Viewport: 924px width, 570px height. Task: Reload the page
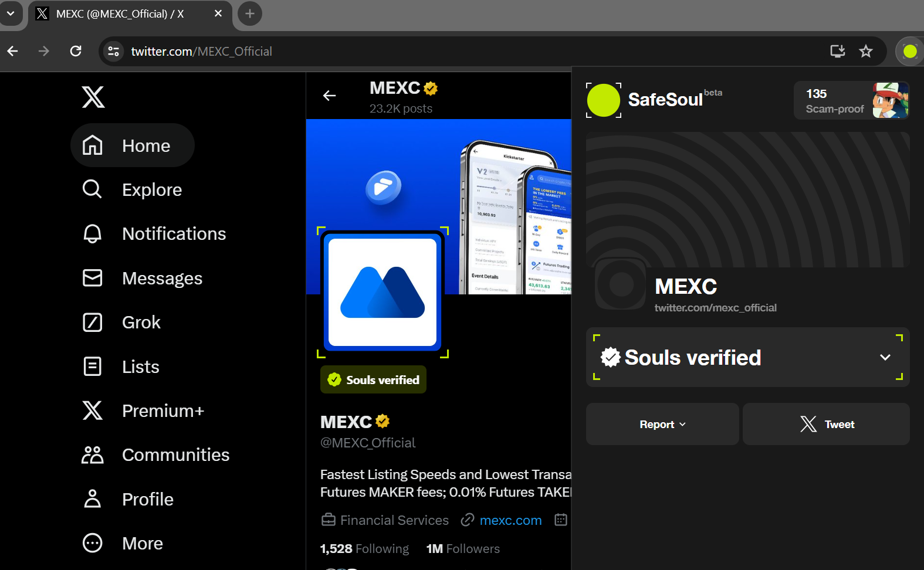[x=76, y=52]
